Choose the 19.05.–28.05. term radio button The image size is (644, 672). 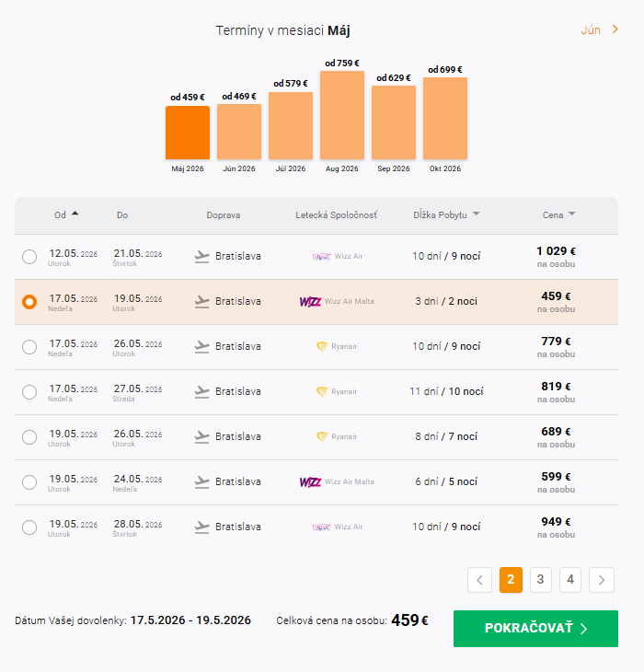tap(29, 527)
